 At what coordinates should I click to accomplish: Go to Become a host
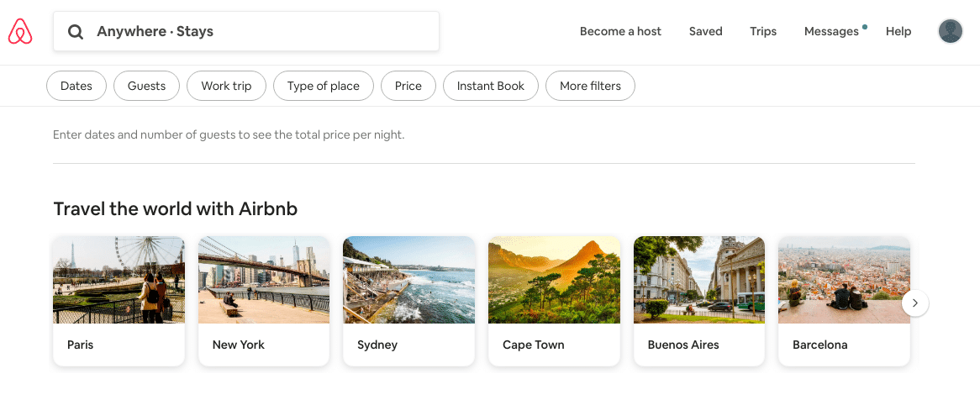click(x=620, y=31)
